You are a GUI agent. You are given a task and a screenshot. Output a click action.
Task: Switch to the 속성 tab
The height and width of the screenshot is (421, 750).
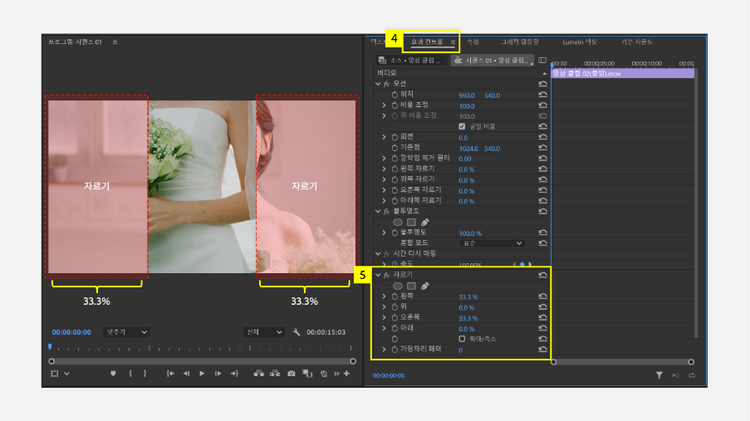[x=473, y=42]
